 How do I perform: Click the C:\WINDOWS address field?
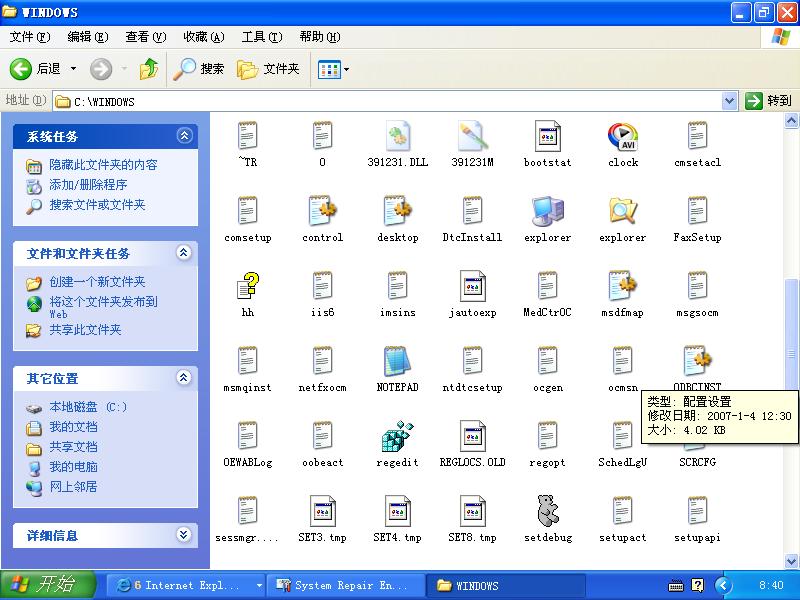(x=387, y=102)
